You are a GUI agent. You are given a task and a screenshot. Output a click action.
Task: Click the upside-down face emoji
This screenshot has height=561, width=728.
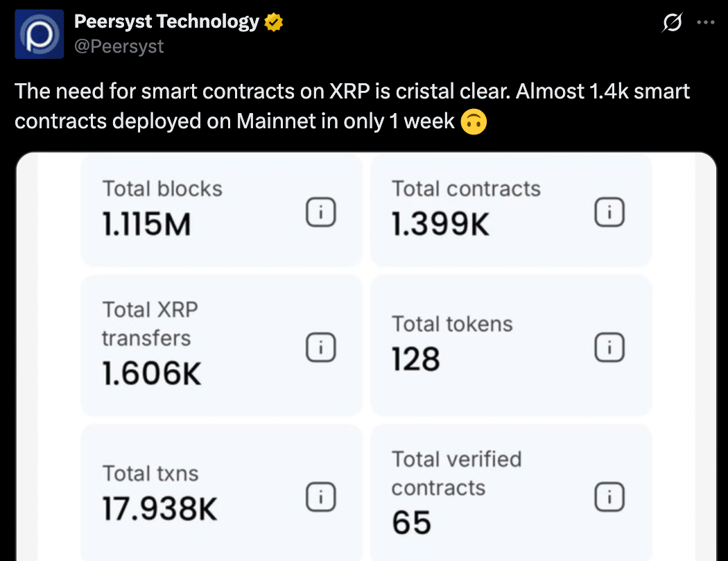pos(474,121)
